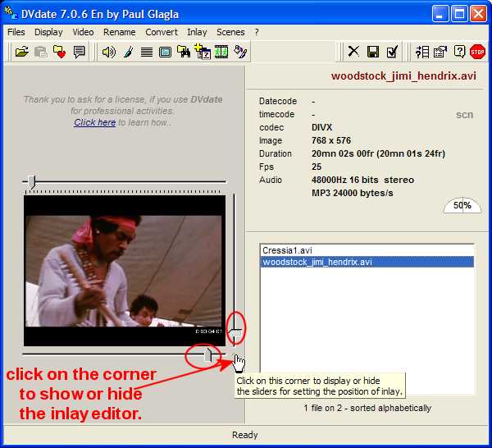Click the speech bubble comment icon

(x=79, y=52)
